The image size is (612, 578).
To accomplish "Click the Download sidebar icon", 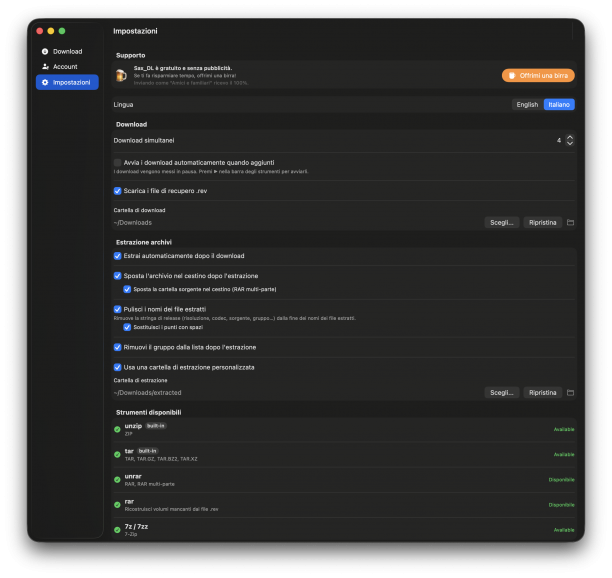I will pyautogui.click(x=45, y=52).
